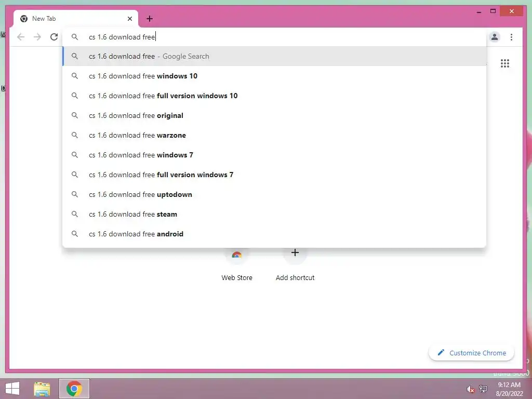Screen dimensions: 532x399
Task: Open the Chrome profile avatar
Action: (495, 37)
